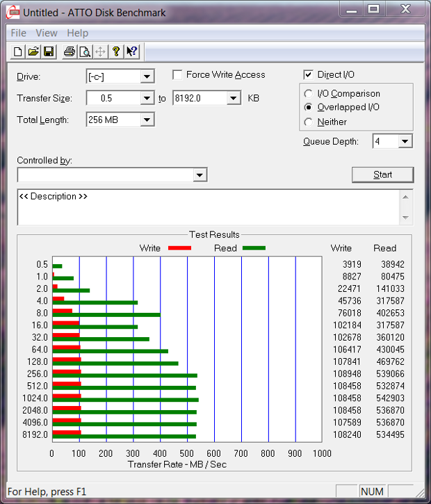Click the yellow question mark About icon
The height and width of the screenshot is (504, 431).
click(116, 51)
